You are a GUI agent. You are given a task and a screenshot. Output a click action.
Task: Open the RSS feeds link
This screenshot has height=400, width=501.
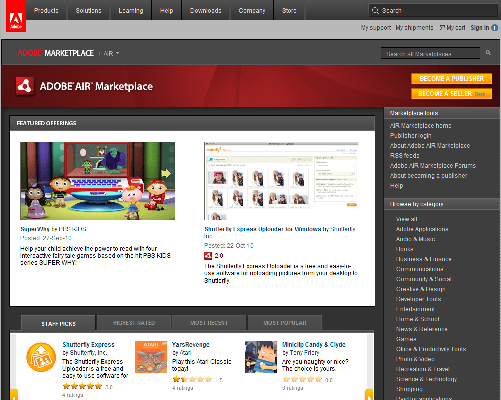(x=405, y=156)
